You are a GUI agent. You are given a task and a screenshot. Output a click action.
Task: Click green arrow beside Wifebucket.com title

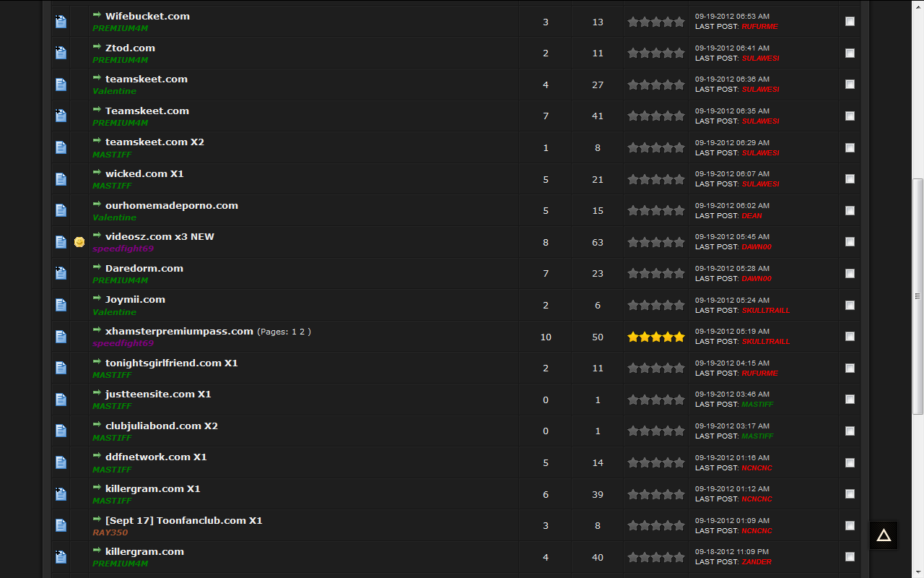(x=97, y=15)
